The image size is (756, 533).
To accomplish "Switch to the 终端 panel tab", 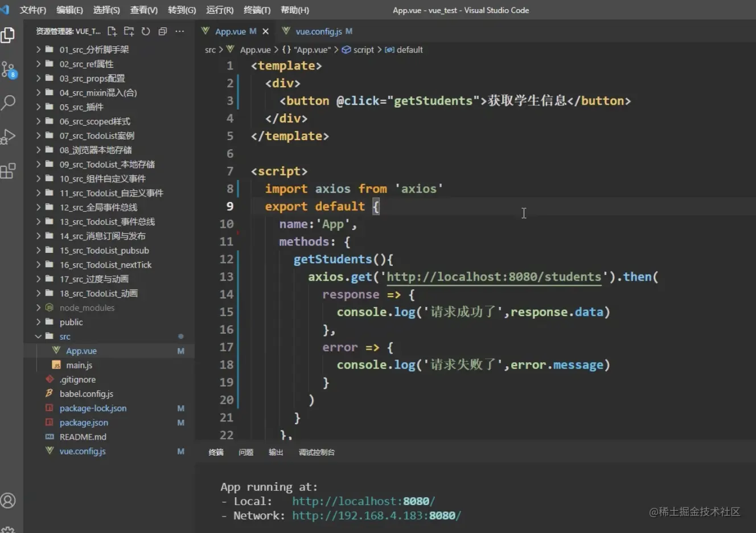I will coord(216,452).
